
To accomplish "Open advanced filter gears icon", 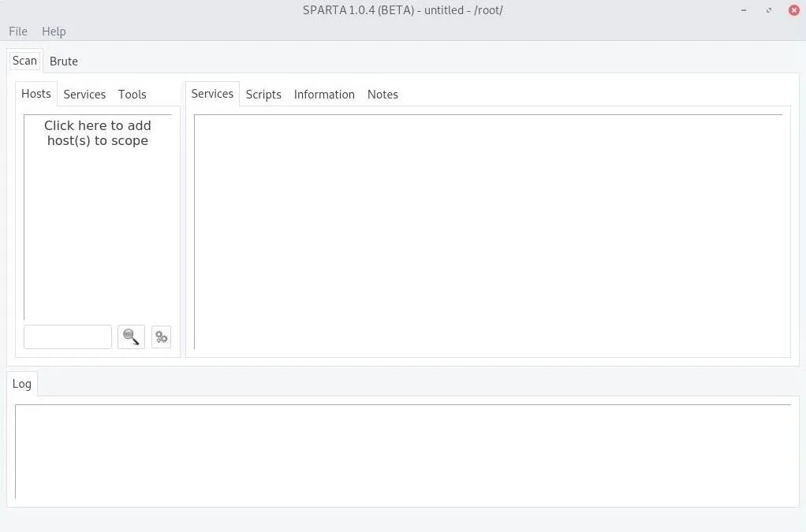I will coord(162,337).
